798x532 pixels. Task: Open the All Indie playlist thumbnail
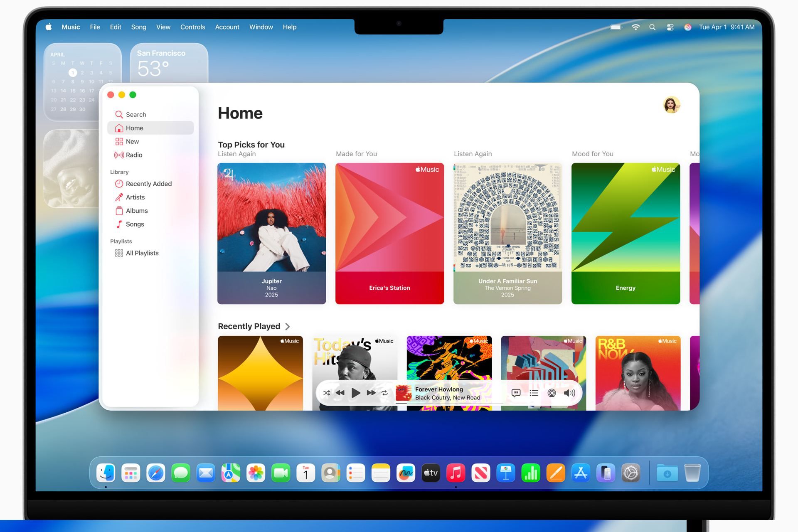[544, 357]
